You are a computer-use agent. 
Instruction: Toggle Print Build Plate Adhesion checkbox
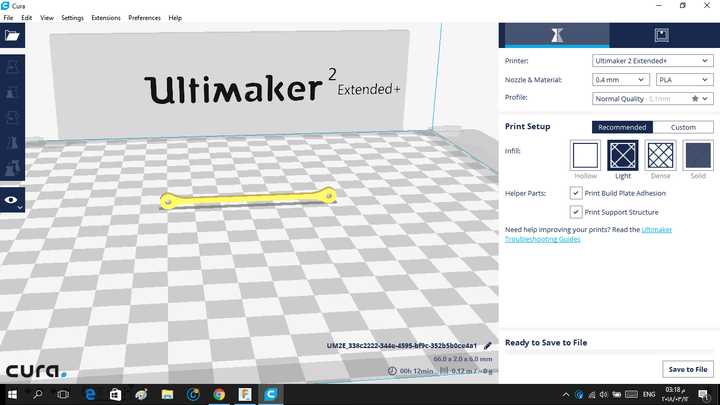point(576,193)
